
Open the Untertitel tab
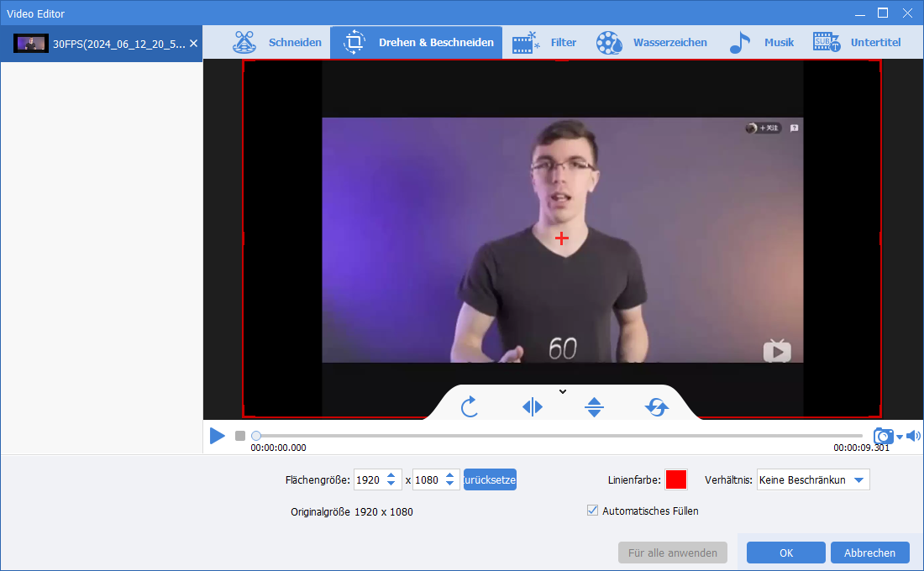coord(857,43)
